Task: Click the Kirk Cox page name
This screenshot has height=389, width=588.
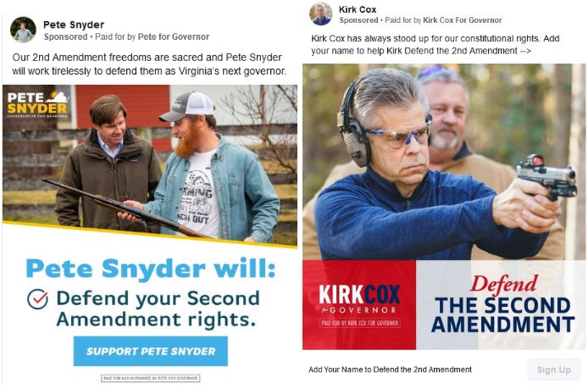Action: click(358, 9)
